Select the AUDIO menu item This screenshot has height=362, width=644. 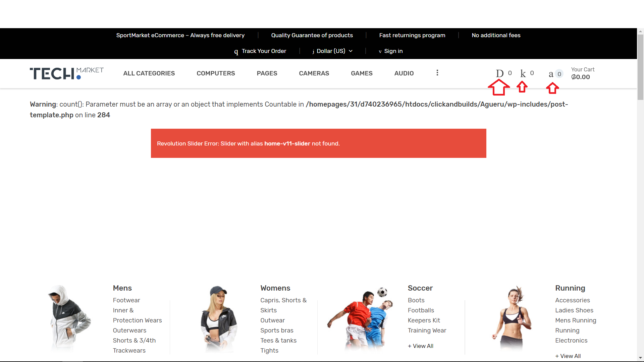point(404,73)
